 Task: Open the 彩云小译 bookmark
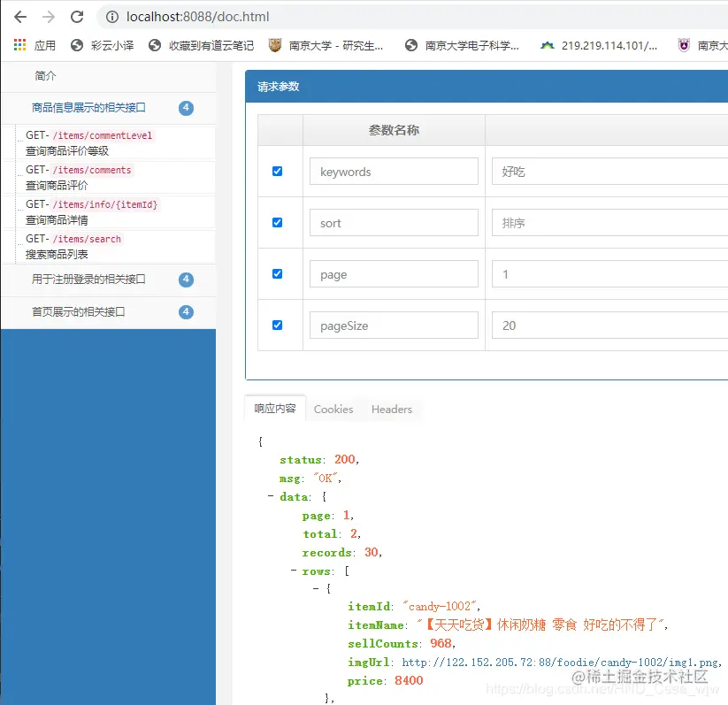pos(102,45)
